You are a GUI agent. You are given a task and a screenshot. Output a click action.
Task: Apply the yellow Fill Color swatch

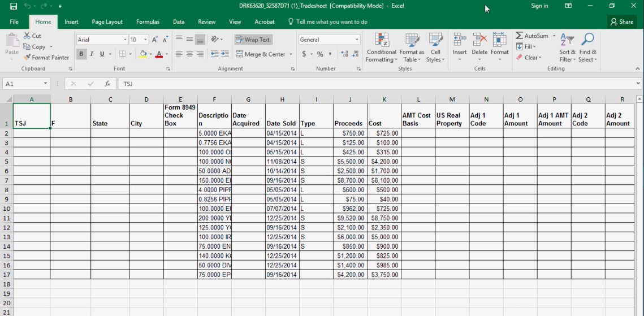coord(143,54)
